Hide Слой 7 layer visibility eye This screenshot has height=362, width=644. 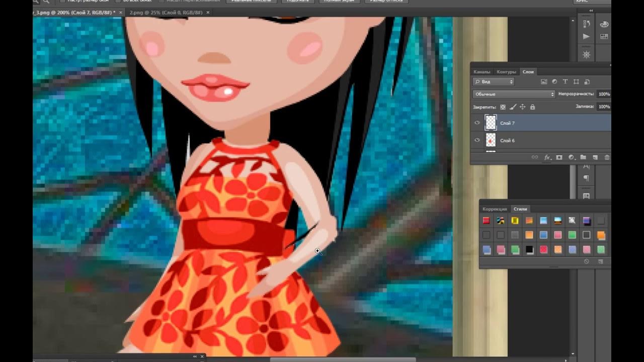click(477, 123)
